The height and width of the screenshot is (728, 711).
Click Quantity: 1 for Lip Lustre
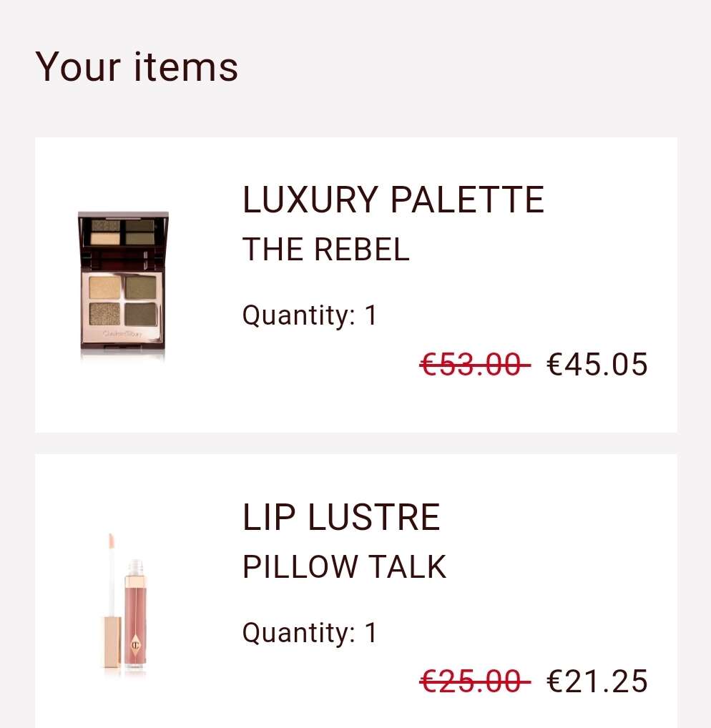[x=310, y=632]
